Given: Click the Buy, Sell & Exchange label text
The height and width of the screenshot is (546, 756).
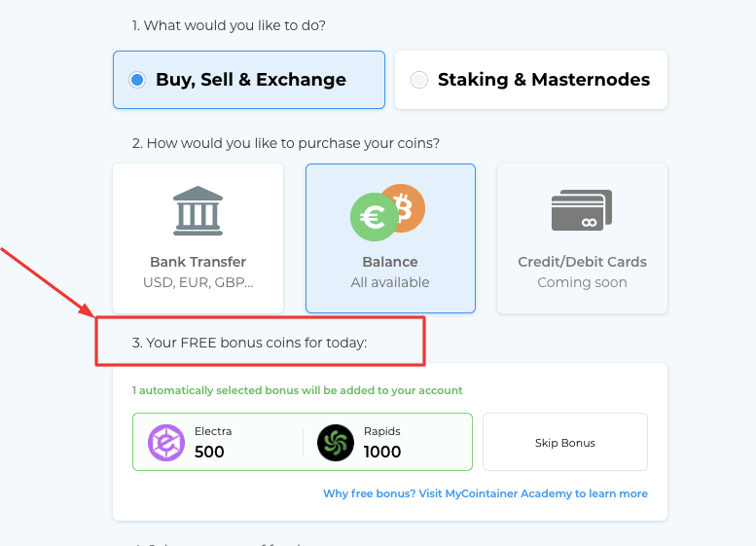Looking at the screenshot, I should pyautogui.click(x=251, y=80).
